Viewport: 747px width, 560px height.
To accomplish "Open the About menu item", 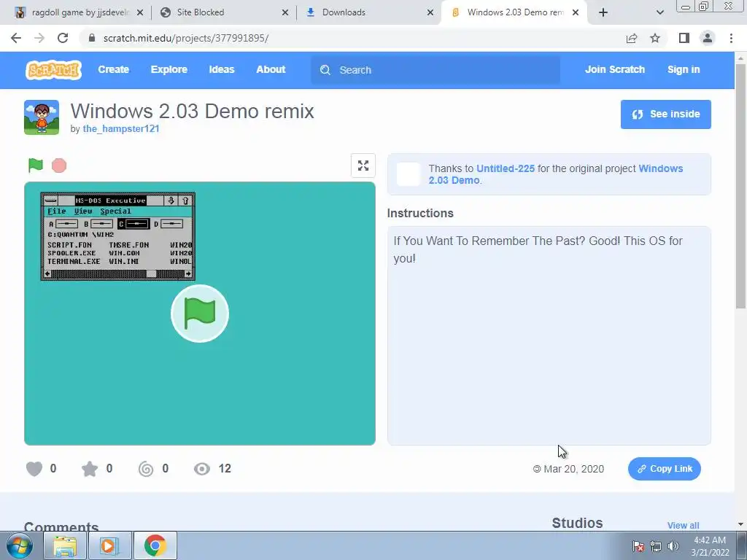I will pos(271,69).
